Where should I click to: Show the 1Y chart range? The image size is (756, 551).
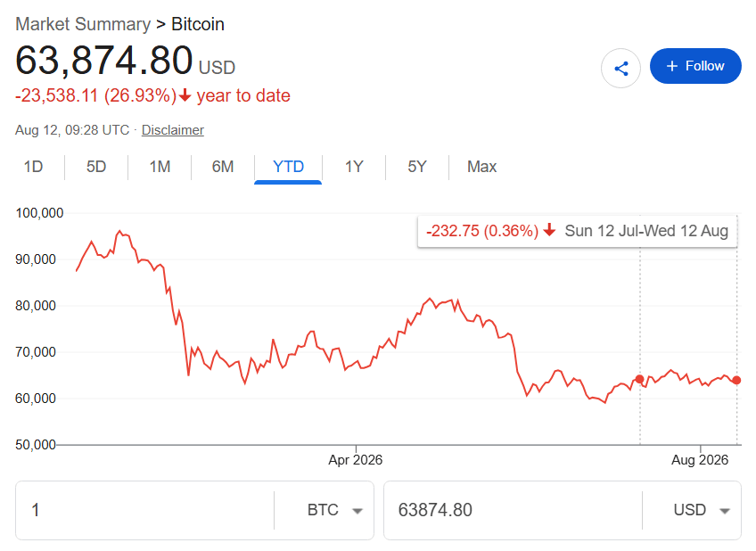coord(354,167)
